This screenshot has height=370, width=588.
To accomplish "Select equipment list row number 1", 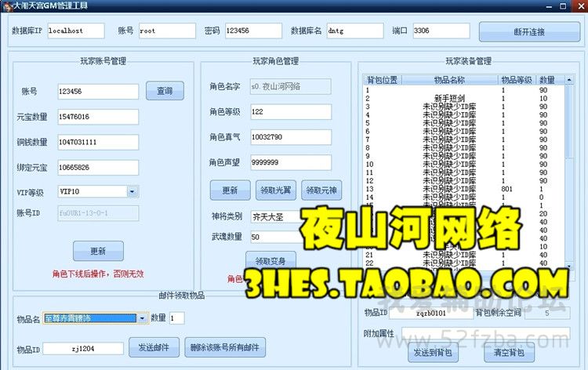I will [x=463, y=90].
